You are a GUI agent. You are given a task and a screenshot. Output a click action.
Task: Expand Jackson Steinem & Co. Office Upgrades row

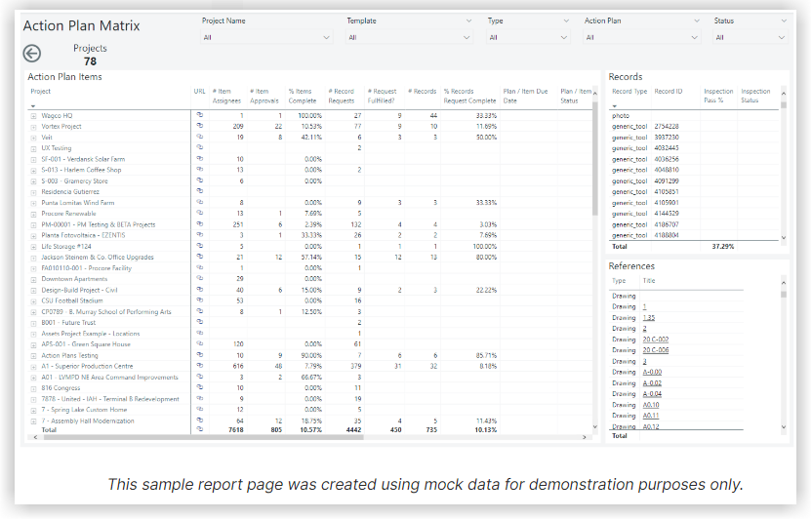point(33,258)
